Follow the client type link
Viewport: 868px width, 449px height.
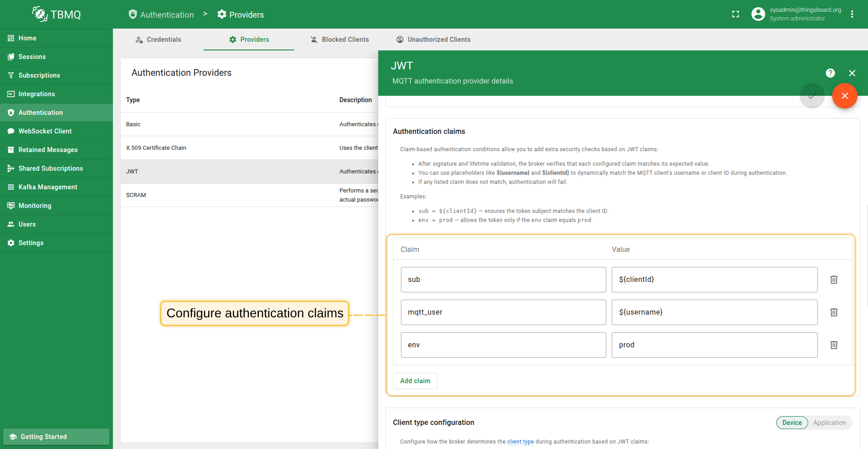(x=520, y=442)
